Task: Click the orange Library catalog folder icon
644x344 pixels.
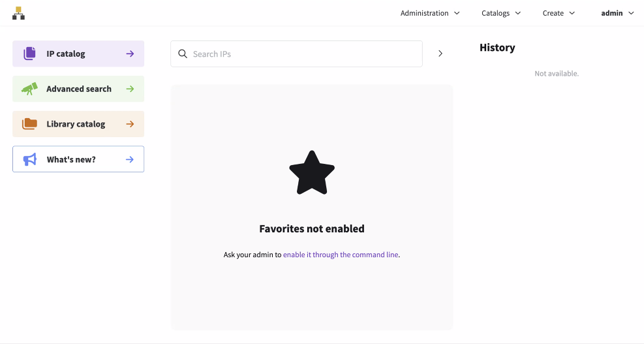Action: [29, 124]
